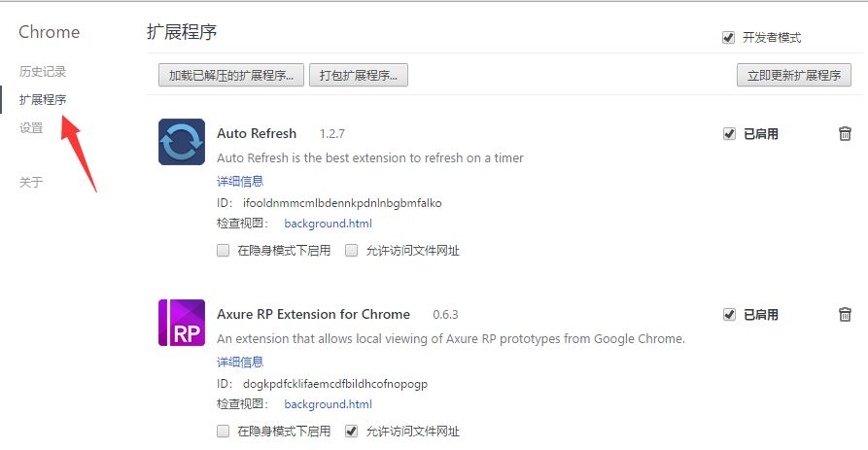Image resolution: width=868 pixels, height=450 pixels.
Task: Select 扩展程序 in the sidebar
Action: tap(43, 100)
